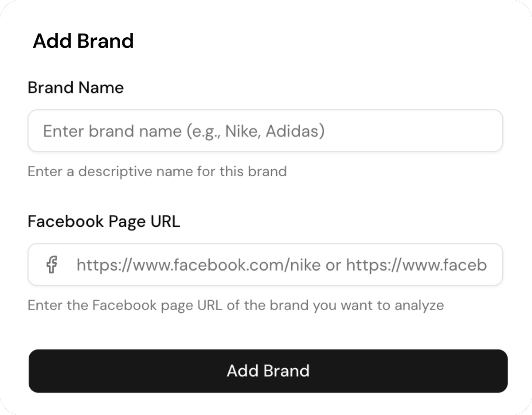Click "Enter a descriptive name" helper text
Image resolution: width=532 pixels, height=415 pixels.
[x=157, y=171]
